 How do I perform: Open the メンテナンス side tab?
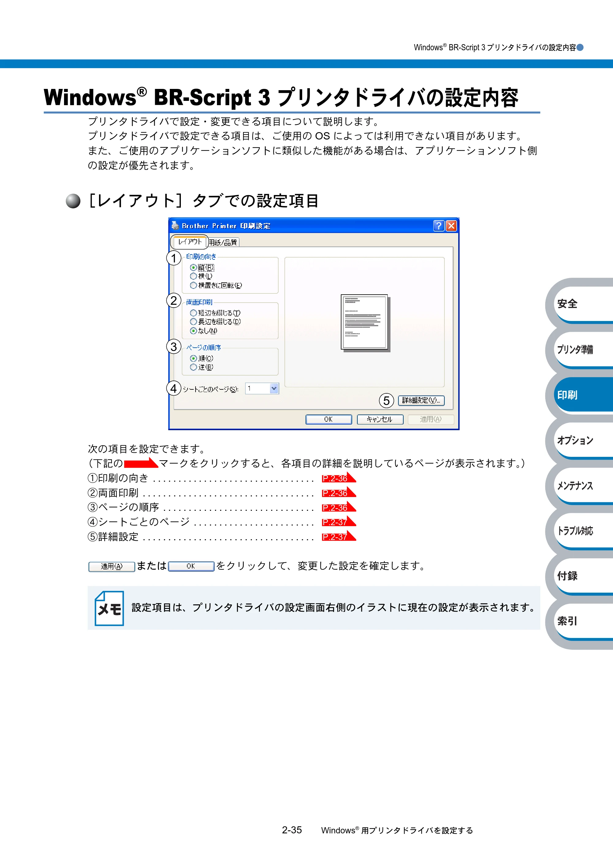click(584, 485)
